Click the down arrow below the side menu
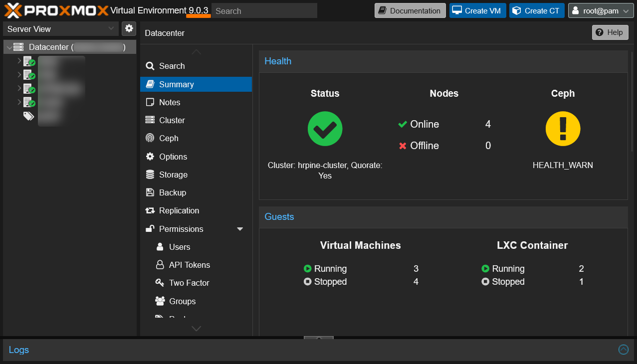637x364 pixels. click(x=197, y=328)
